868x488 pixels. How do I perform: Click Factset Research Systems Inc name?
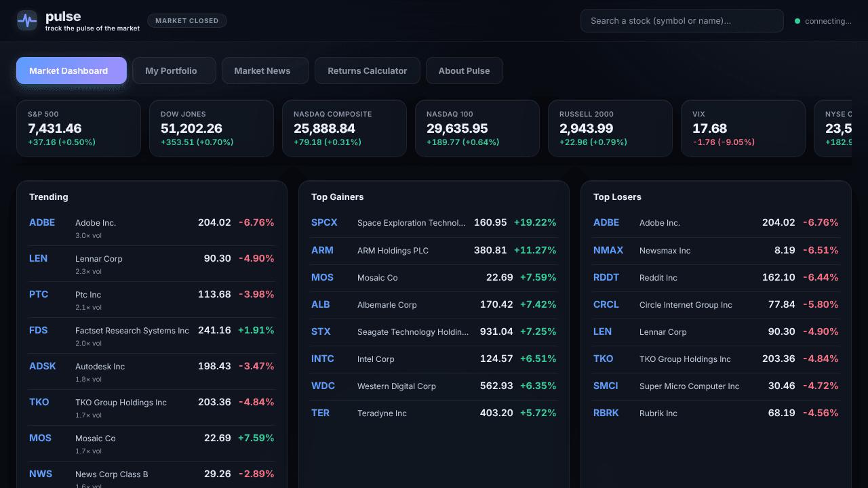pos(132,331)
